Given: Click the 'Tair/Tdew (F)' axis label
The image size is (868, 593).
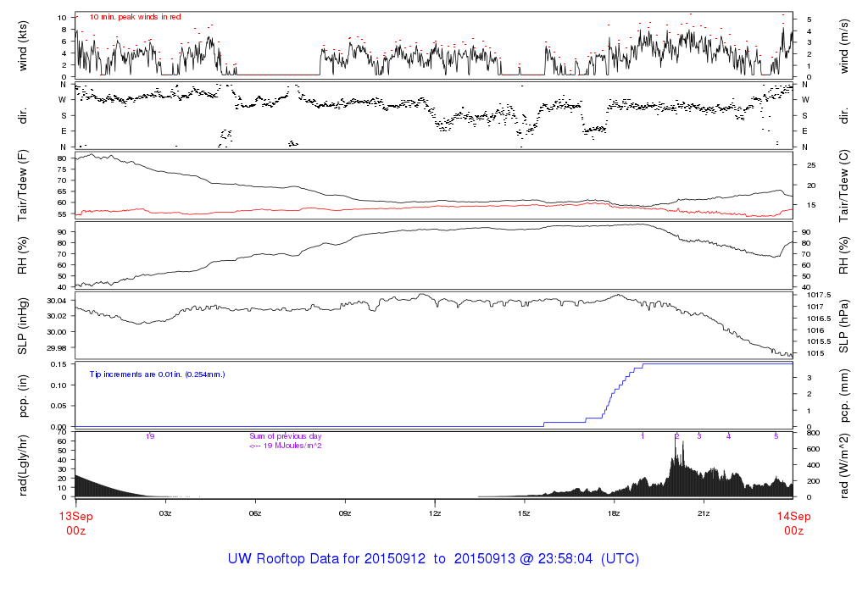Looking at the screenshot, I should (23, 186).
